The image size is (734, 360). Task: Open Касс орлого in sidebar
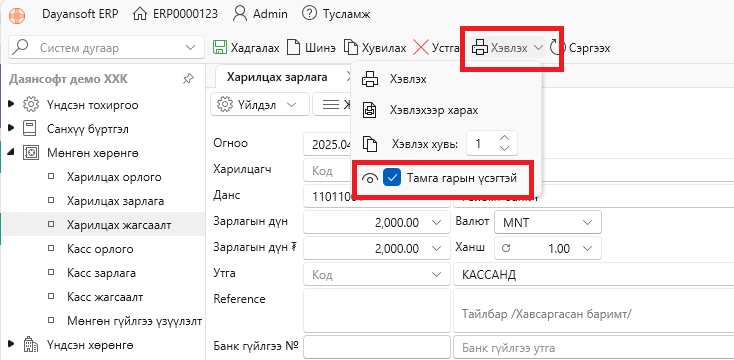(x=100, y=249)
